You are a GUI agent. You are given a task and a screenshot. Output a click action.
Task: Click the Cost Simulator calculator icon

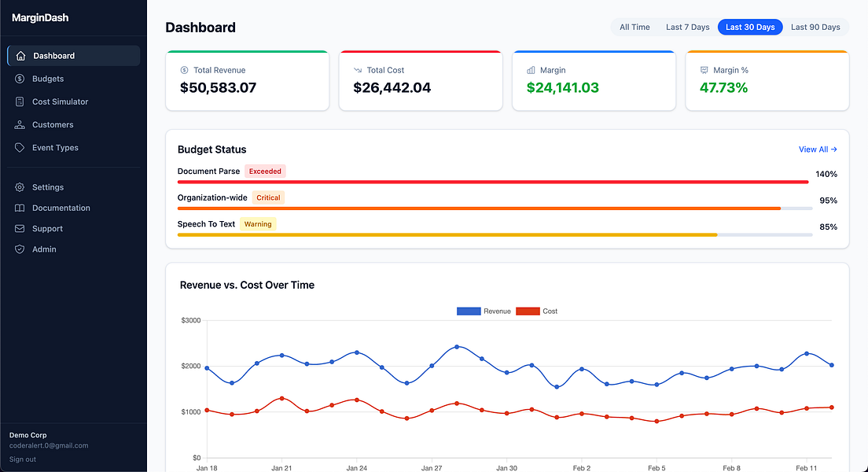(20, 101)
